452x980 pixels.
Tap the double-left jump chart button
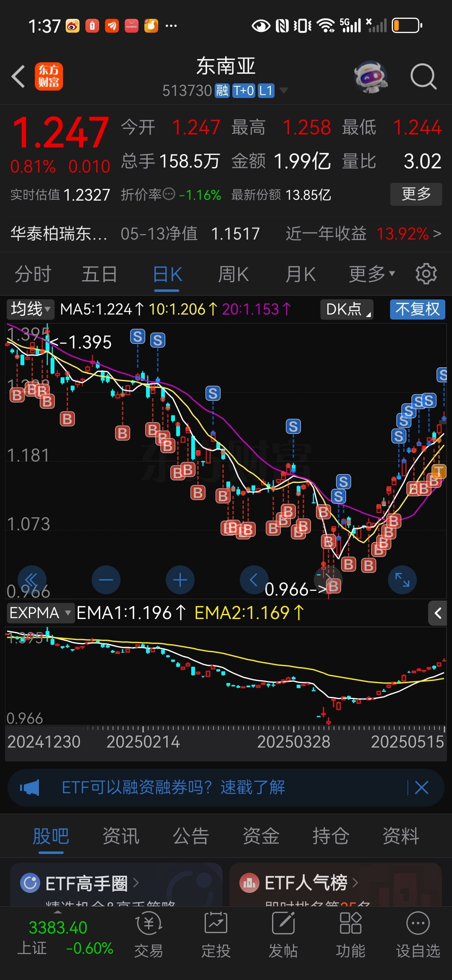32,580
